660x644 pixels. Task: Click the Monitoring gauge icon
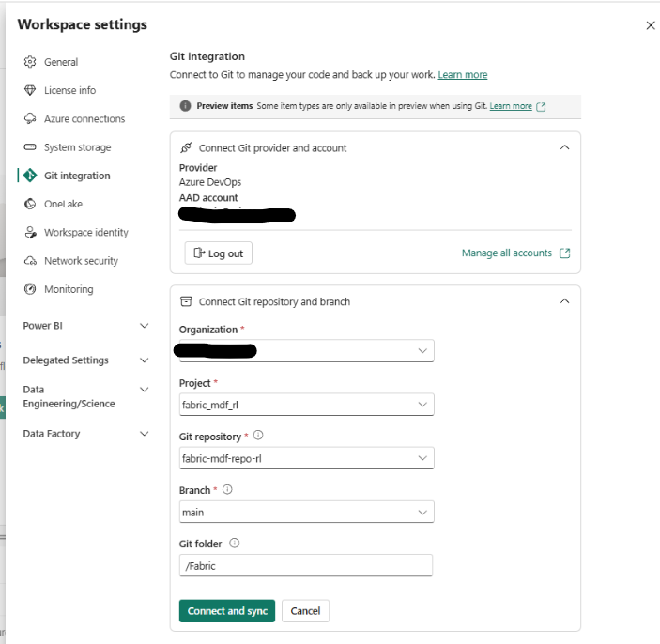click(x=30, y=289)
